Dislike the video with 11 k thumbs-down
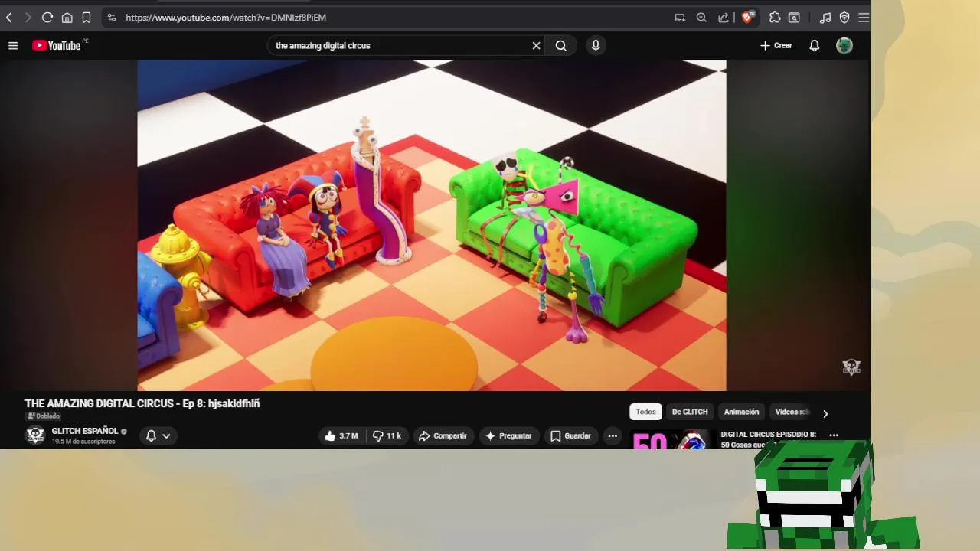This screenshot has width=980, height=551. tap(387, 436)
